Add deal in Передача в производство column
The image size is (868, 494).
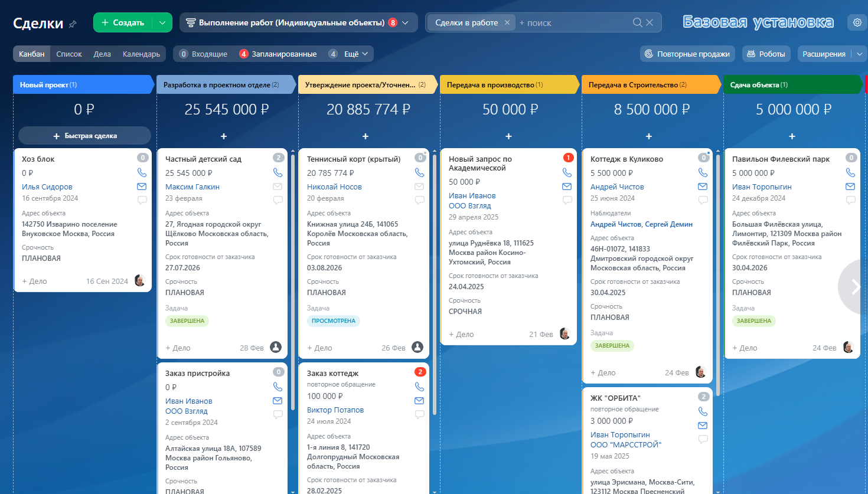click(508, 136)
